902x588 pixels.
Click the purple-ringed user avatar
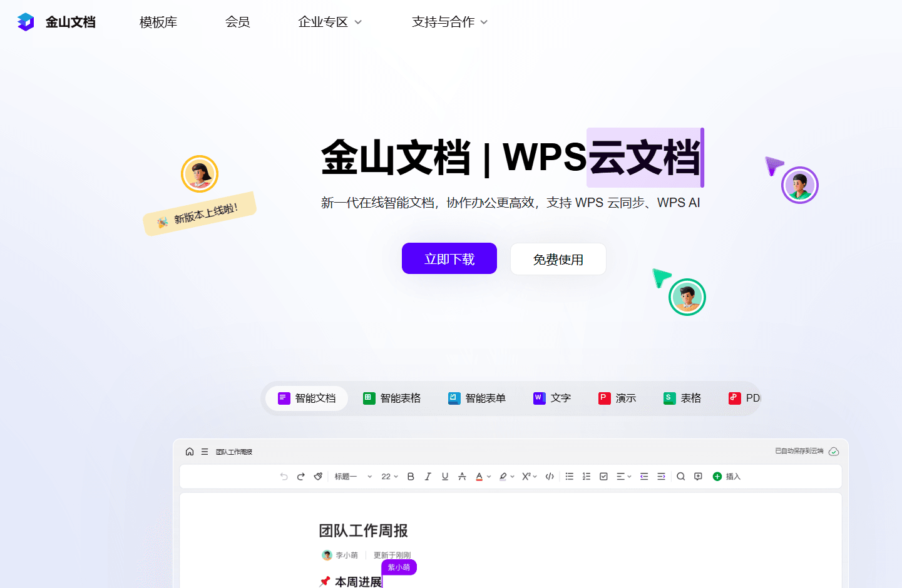tap(800, 185)
